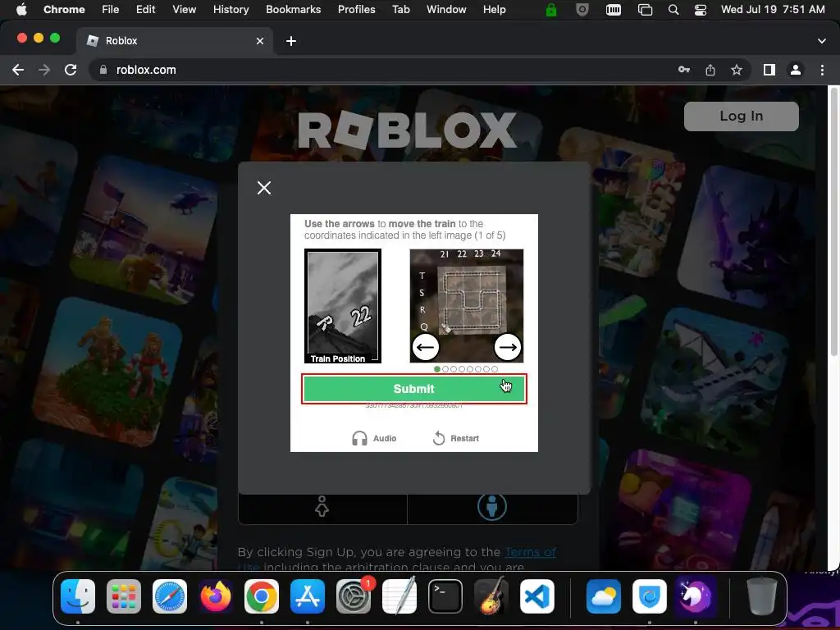This screenshot has height=630, width=840.
Task: Open the Chrome profile menu
Action: (796, 70)
